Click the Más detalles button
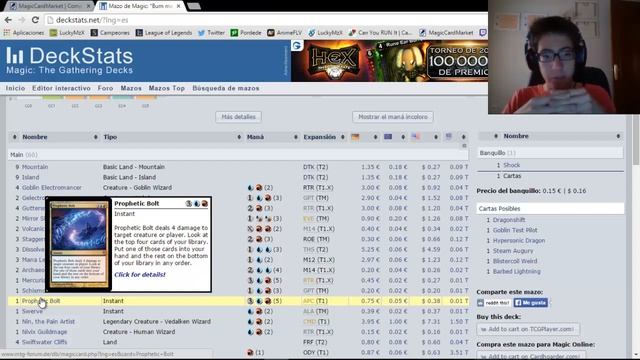Image resolution: width=640 pixels, height=360 pixels. click(x=238, y=117)
